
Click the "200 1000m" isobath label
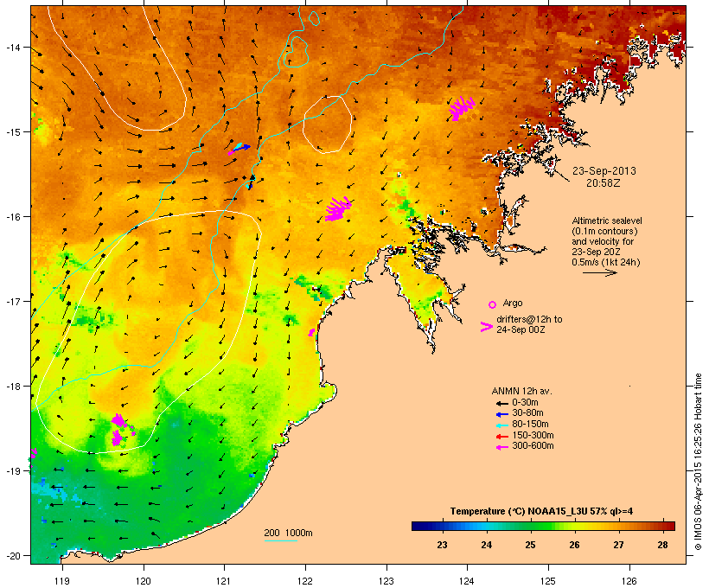pos(288,533)
